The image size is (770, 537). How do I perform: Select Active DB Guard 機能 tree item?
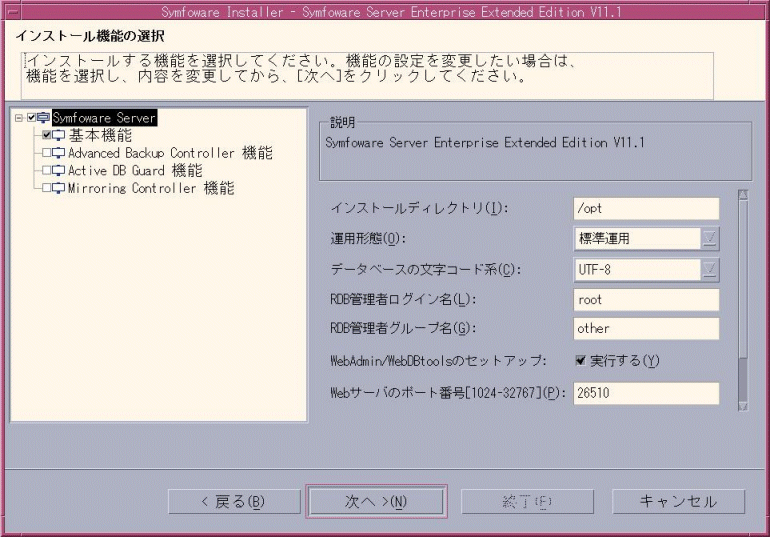(135, 171)
